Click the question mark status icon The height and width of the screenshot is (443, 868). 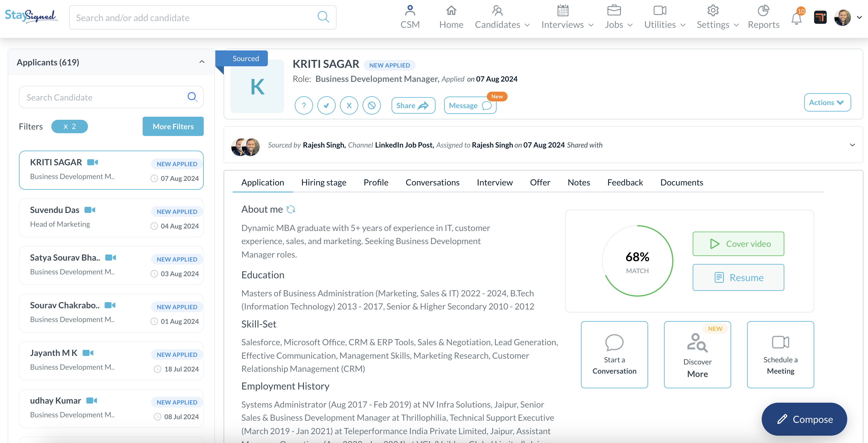(304, 105)
